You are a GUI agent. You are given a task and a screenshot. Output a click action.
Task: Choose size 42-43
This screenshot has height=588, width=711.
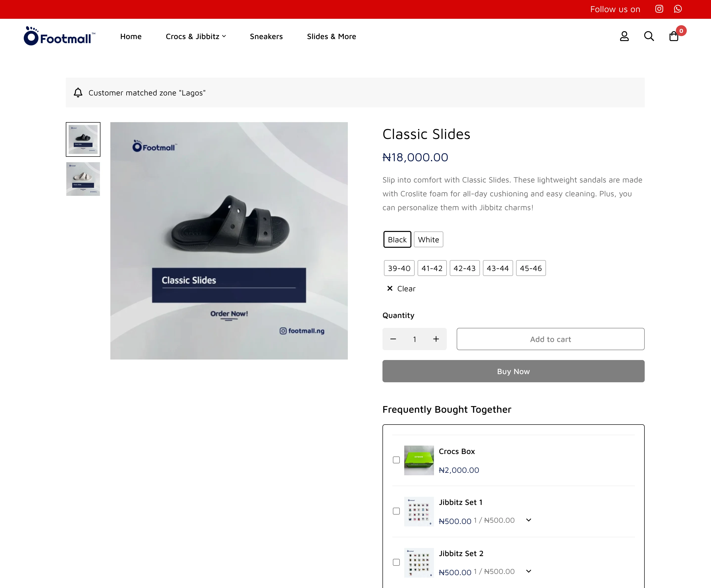pos(465,268)
